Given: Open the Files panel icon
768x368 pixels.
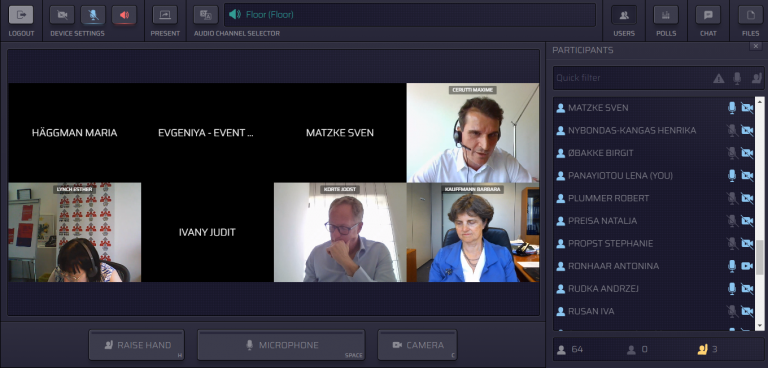Looking at the screenshot, I should [x=750, y=15].
